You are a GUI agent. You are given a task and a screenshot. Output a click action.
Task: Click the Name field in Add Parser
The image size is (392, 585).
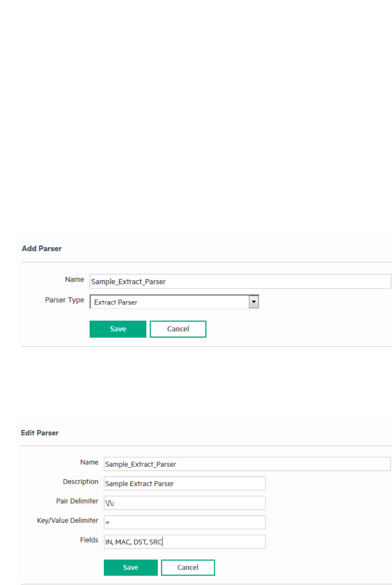[x=240, y=282]
